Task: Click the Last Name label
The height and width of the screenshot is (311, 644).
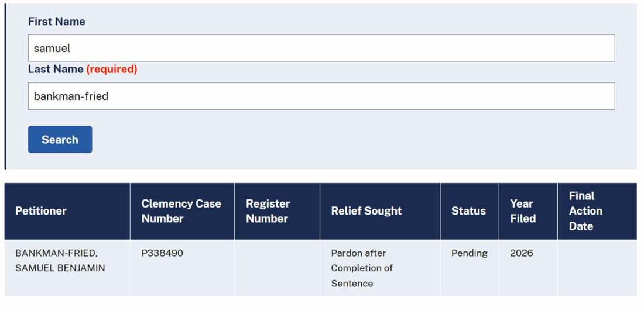Action: pyautogui.click(x=56, y=70)
